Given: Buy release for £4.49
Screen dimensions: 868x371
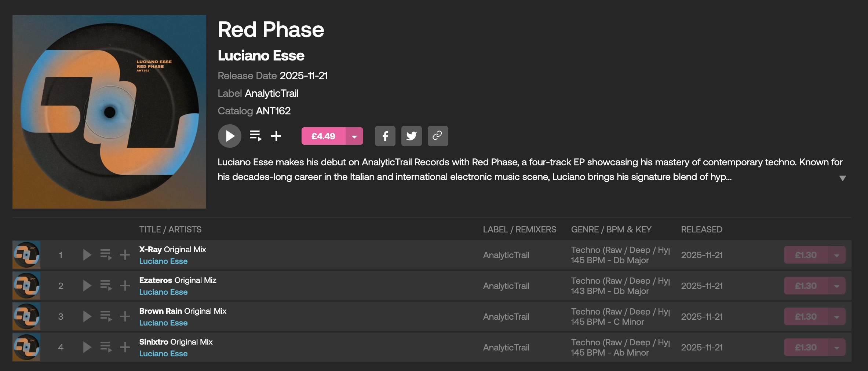Looking at the screenshot, I should pyautogui.click(x=323, y=136).
